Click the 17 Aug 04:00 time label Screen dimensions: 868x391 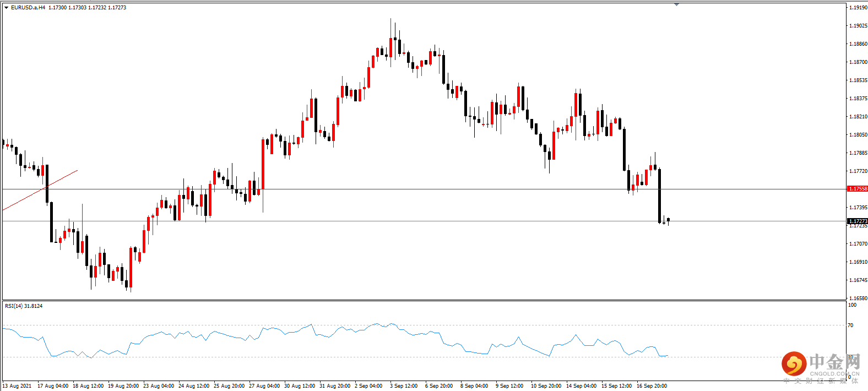pos(53,386)
